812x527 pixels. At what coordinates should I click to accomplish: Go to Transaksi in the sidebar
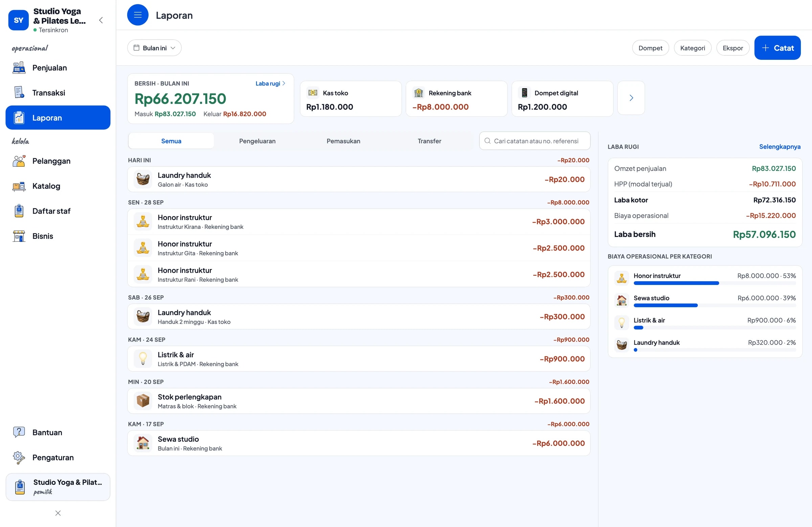click(58, 93)
